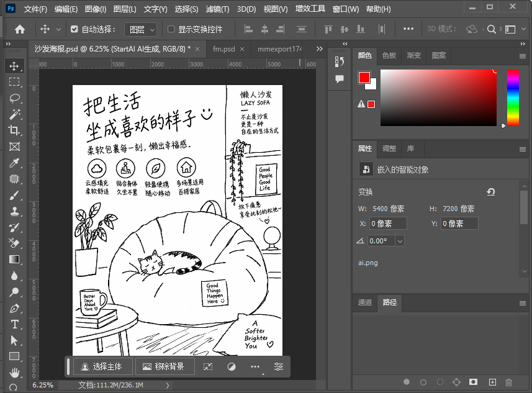Switch to the 色板 tab
This screenshot has height=393, width=532.
(389, 55)
